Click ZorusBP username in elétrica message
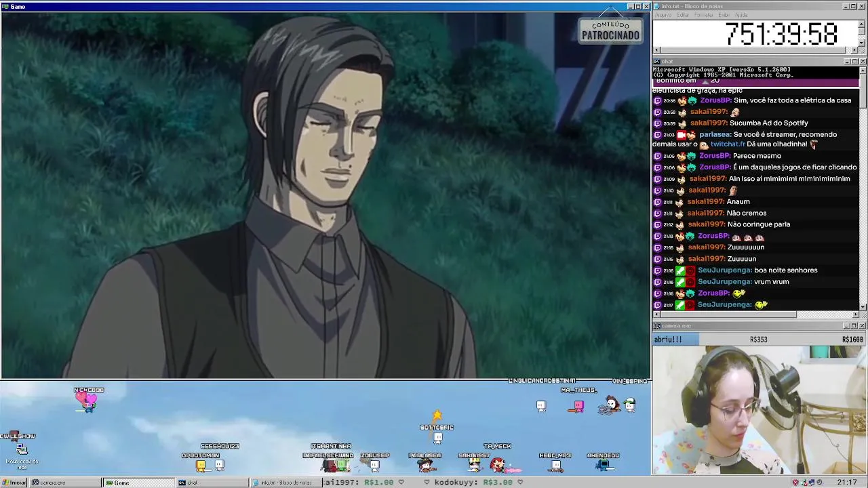 715,100
